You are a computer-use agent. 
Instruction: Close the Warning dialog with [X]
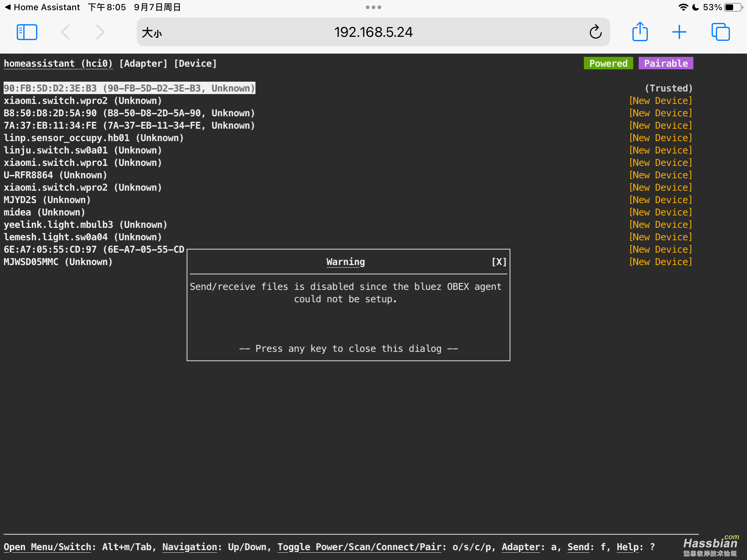(499, 262)
